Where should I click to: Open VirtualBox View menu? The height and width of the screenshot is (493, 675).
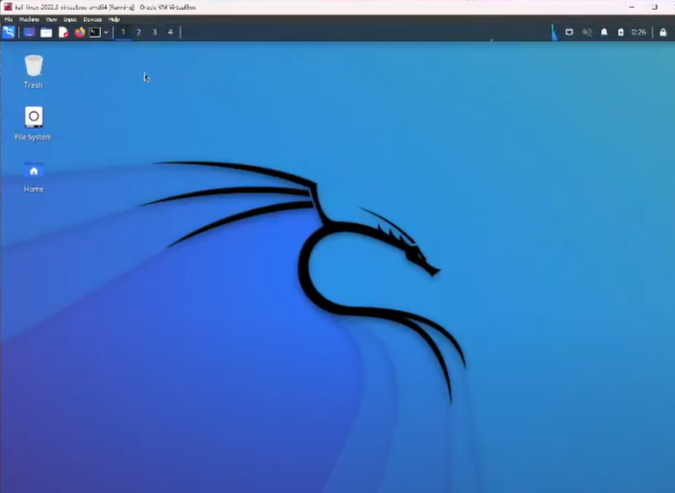point(51,19)
